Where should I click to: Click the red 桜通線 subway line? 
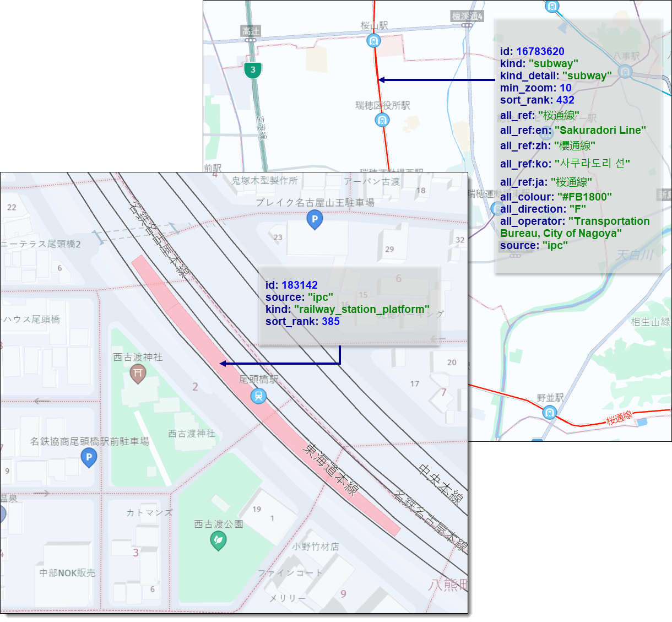(378, 80)
